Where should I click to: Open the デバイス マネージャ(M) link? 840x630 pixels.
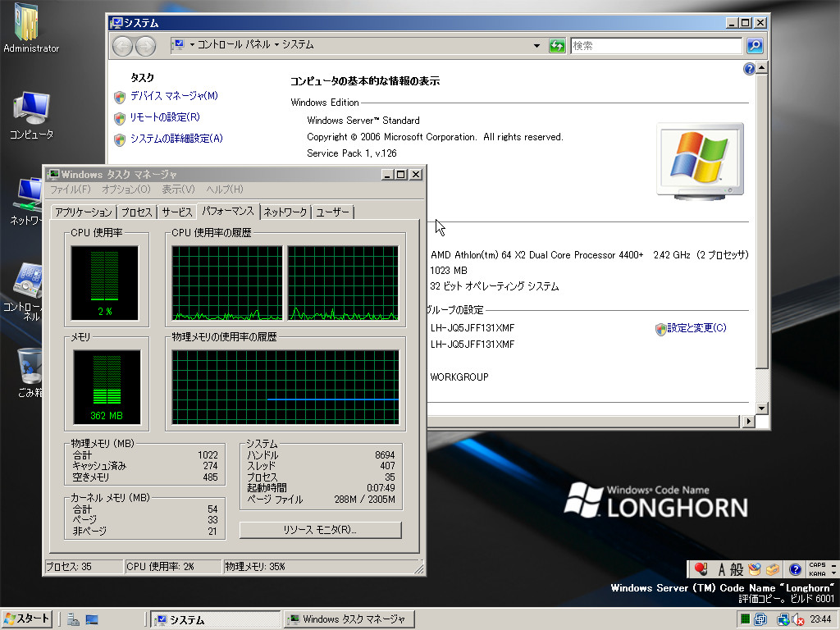(174, 96)
